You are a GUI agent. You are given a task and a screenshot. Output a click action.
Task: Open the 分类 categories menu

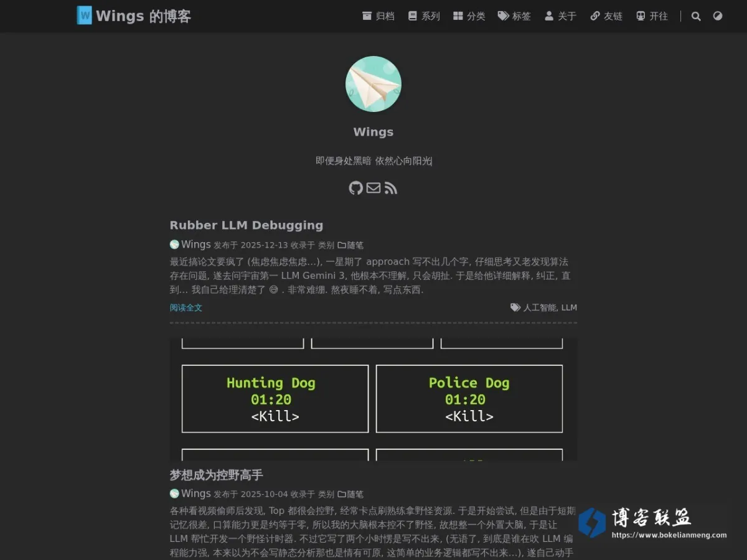pyautogui.click(x=469, y=16)
